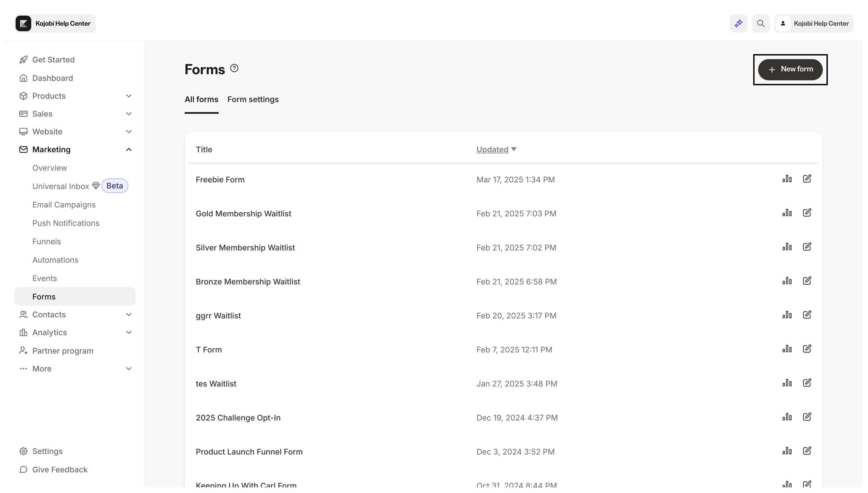Open Bronze Membership Waitlist form
This screenshot has height=493, width=868.
click(x=248, y=282)
